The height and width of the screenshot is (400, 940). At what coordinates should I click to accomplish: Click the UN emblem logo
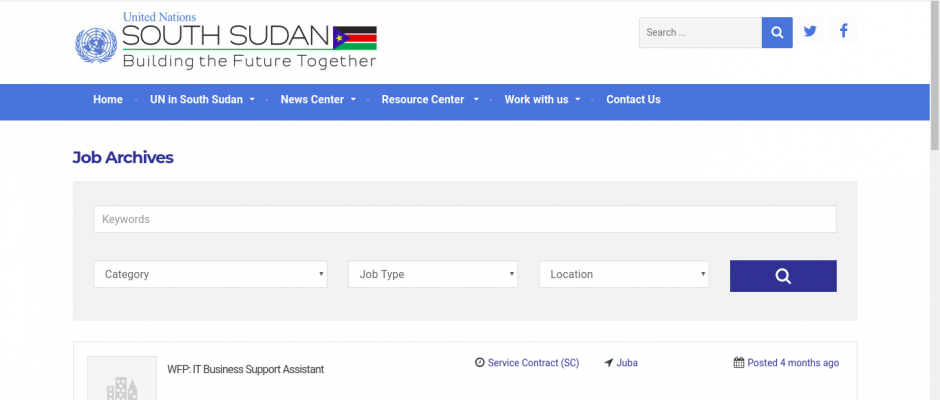click(96, 44)
